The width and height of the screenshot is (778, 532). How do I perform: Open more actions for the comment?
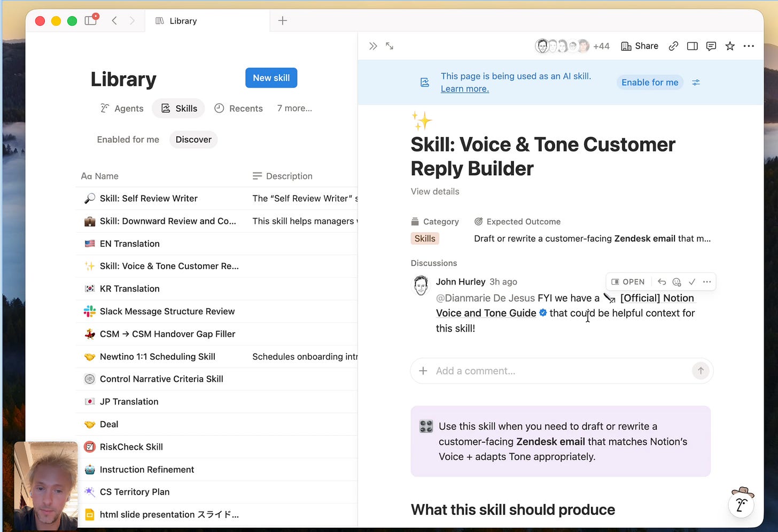click(707, 281)
